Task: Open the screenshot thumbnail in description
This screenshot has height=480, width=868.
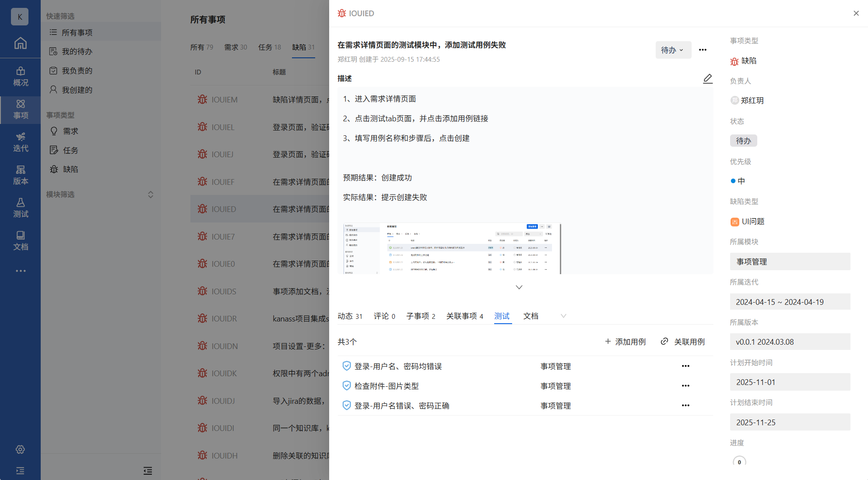Action: [452, 248]
